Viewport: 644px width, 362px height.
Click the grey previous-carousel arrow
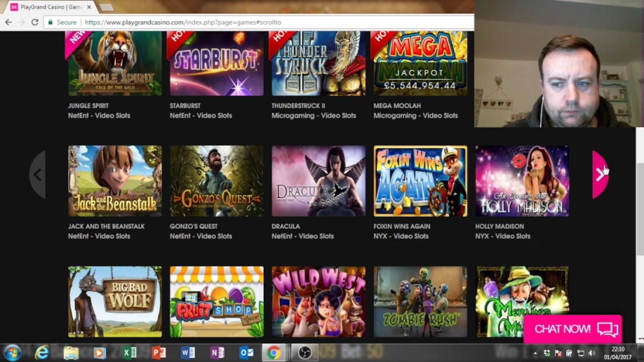(38, 174)
